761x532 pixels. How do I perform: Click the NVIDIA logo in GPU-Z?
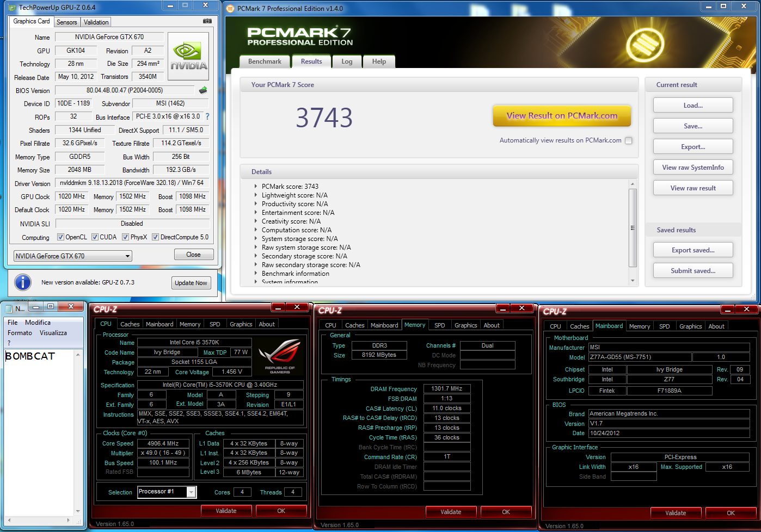click(188, 57)
